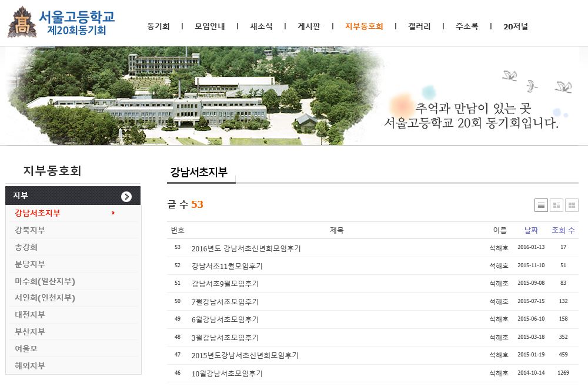
Task: Open the 갤러리 menu
Action: point(419,26)
